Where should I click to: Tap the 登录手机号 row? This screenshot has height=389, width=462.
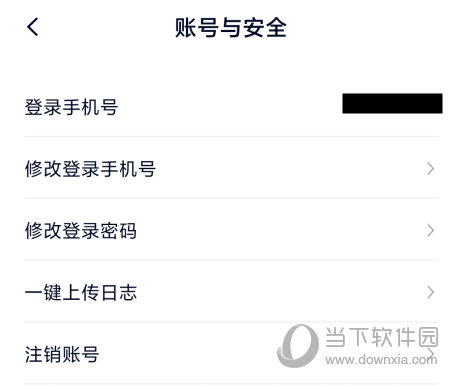pyautogui.click(x=231, y=106)
